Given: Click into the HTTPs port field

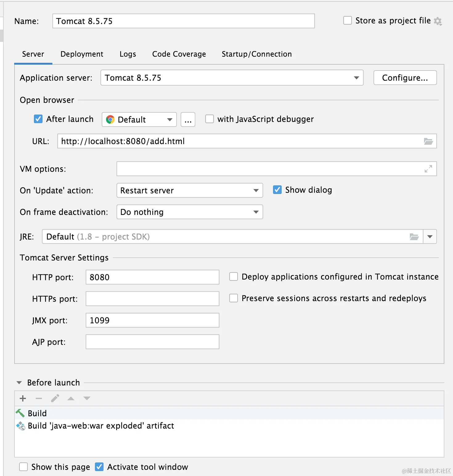Looking at the screenshot, I should pyautogui.click(x=152, y=299).
